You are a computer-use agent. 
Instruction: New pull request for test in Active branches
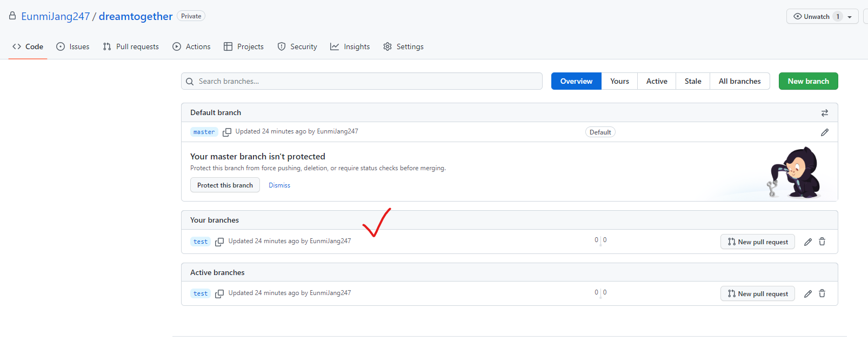pos(758,293)
